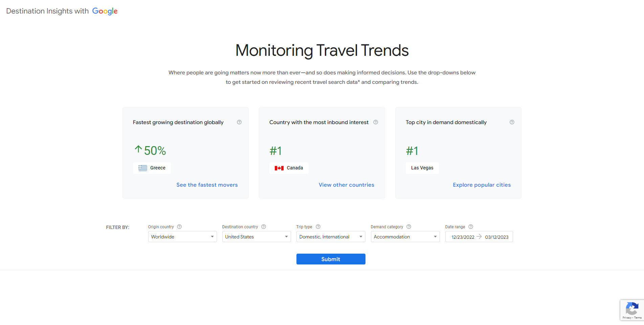Click the Greece flag icon
644x325 pixels.
click(143, 168)
